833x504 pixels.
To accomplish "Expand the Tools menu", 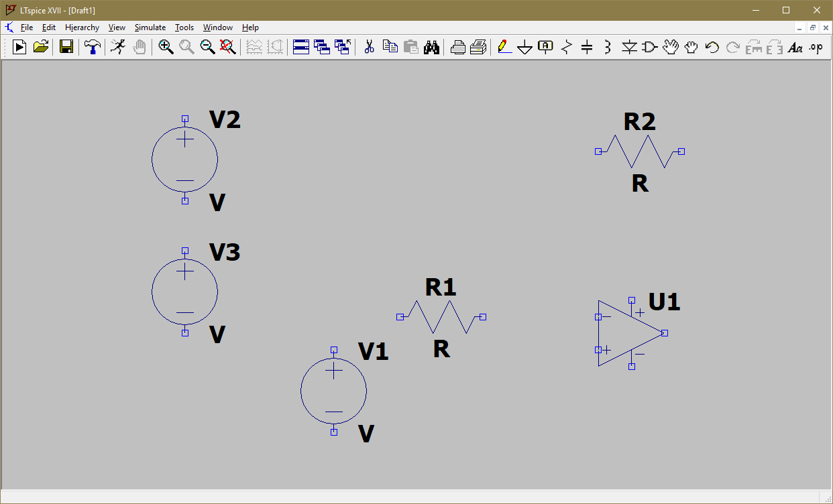I will (x=184, y=27).
